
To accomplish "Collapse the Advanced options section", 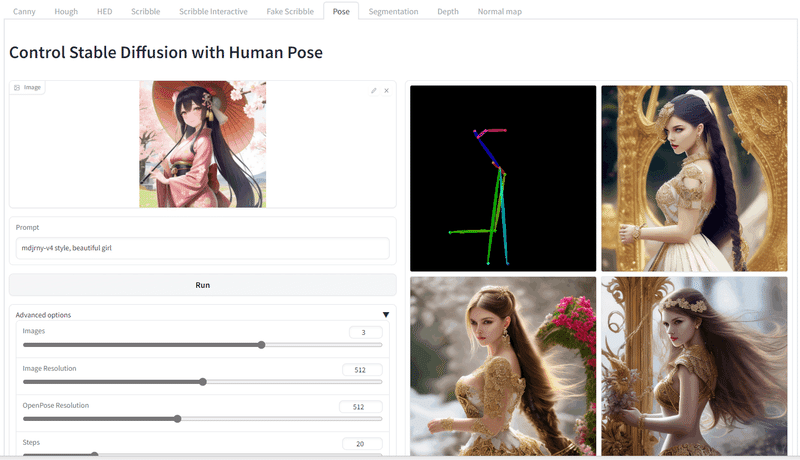I will 386,315.
